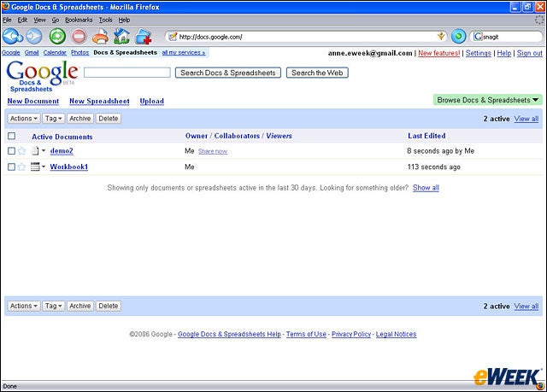Go to Home via house icon
This screenshot has height=392, width=547.
(x=121, y=36)
